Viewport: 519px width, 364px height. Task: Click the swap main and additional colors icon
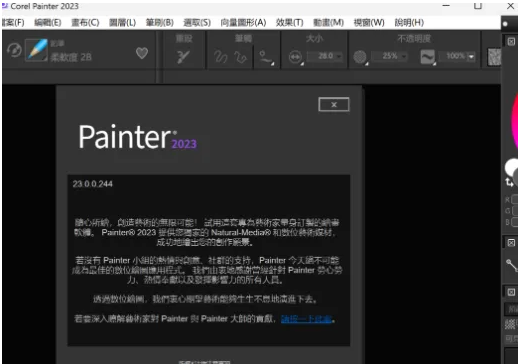click(x=509, y=182)
